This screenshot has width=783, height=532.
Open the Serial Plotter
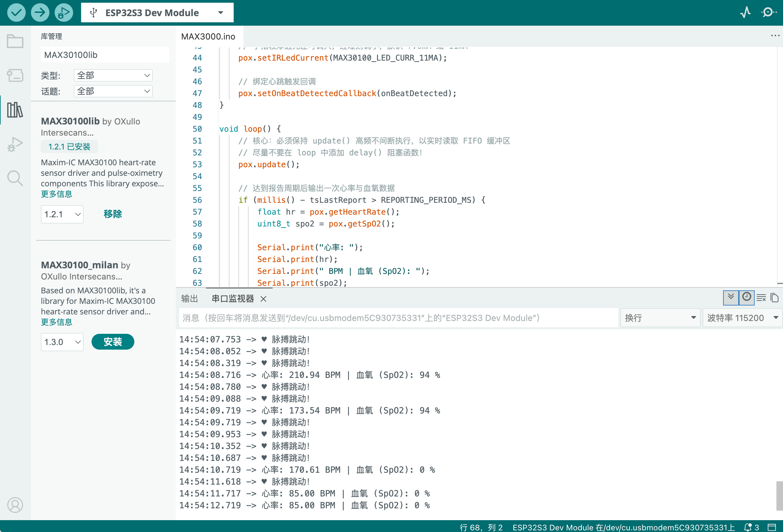tap(745, 13)
